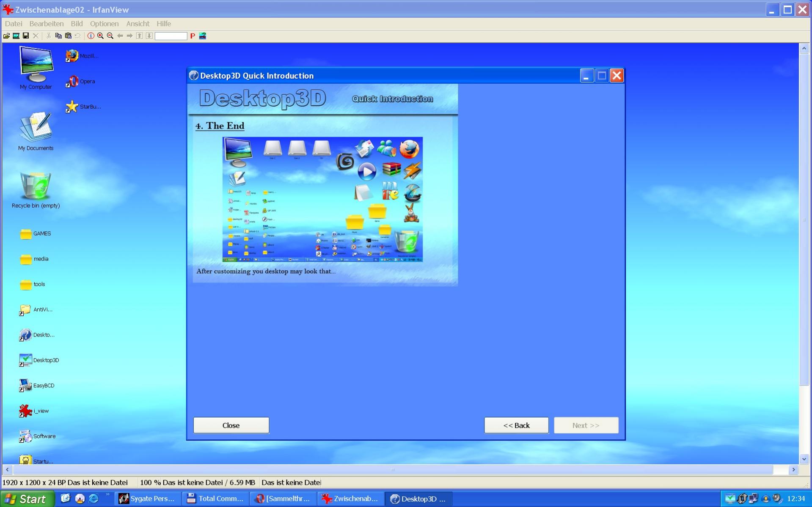Open the Bearbeiten menu

point(47,24)
